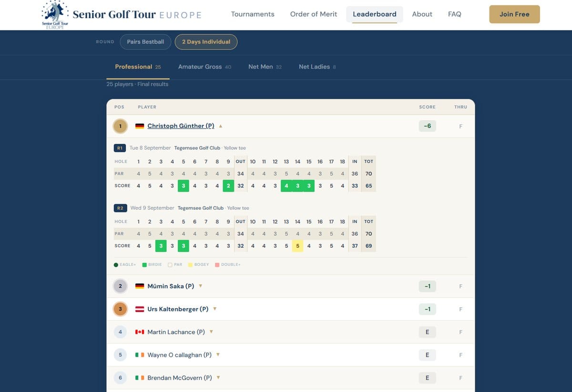
Task: Click the Birdie legend swatch
Action: 144,265
